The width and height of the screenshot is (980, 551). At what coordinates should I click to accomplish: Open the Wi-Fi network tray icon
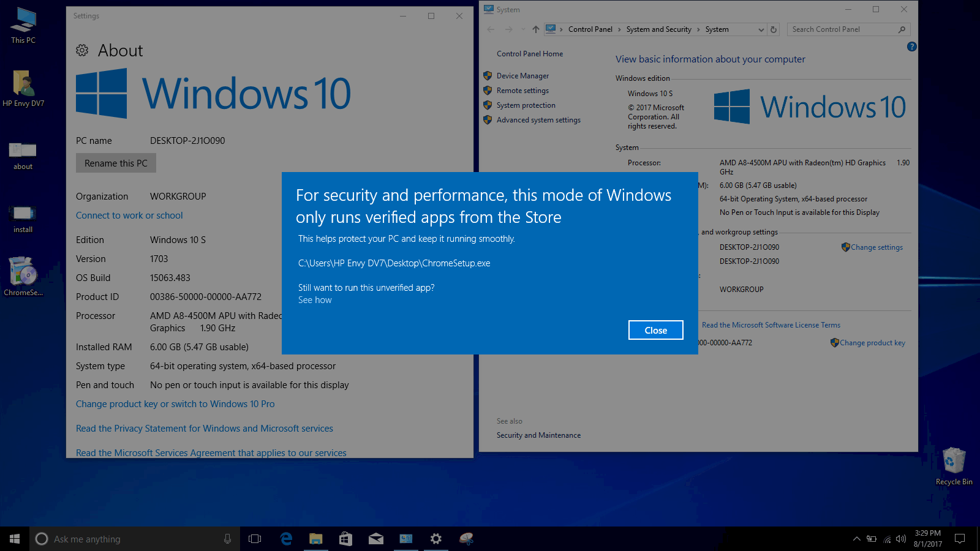886,539
